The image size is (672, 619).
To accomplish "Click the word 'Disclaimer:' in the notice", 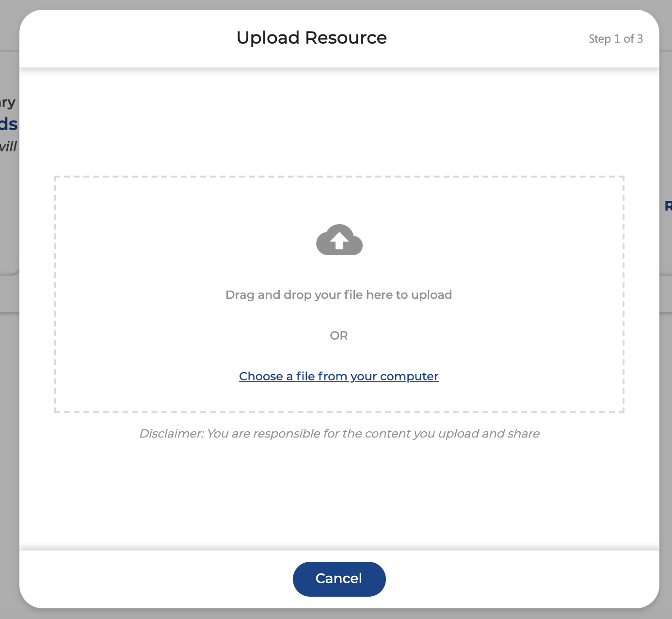I will [x=171, y=434].
